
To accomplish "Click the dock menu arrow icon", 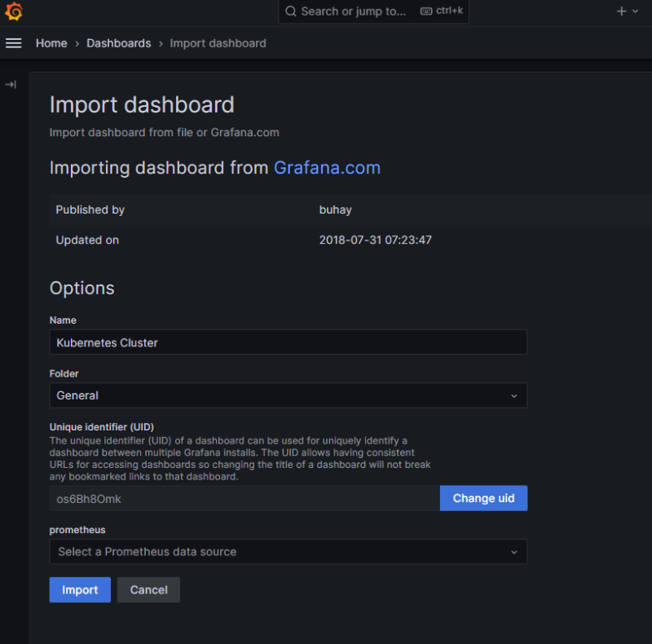I will click(11, 85).
